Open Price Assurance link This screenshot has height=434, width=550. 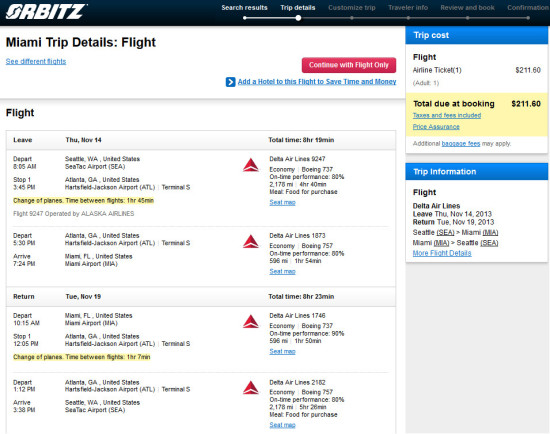coord(436,127)
